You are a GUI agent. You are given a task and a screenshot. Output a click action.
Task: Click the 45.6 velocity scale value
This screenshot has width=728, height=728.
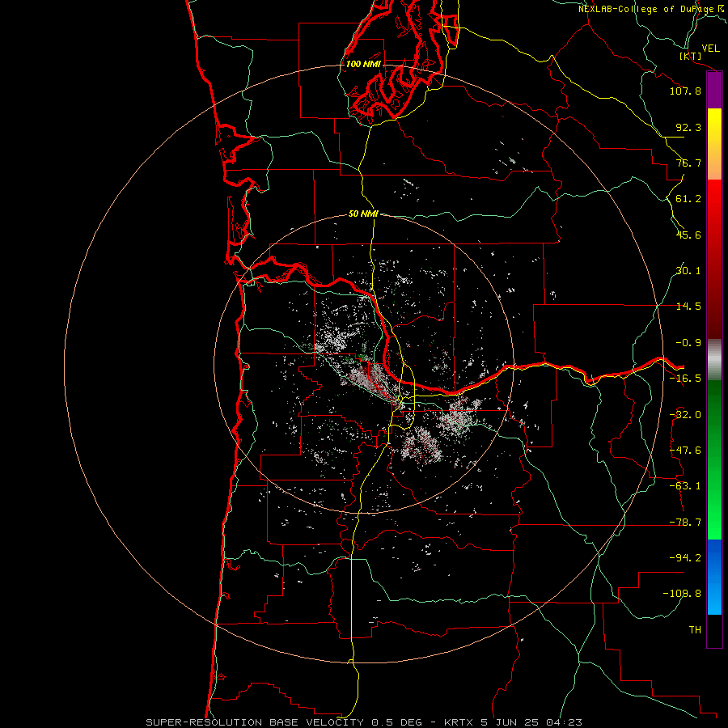coord(688,235)
